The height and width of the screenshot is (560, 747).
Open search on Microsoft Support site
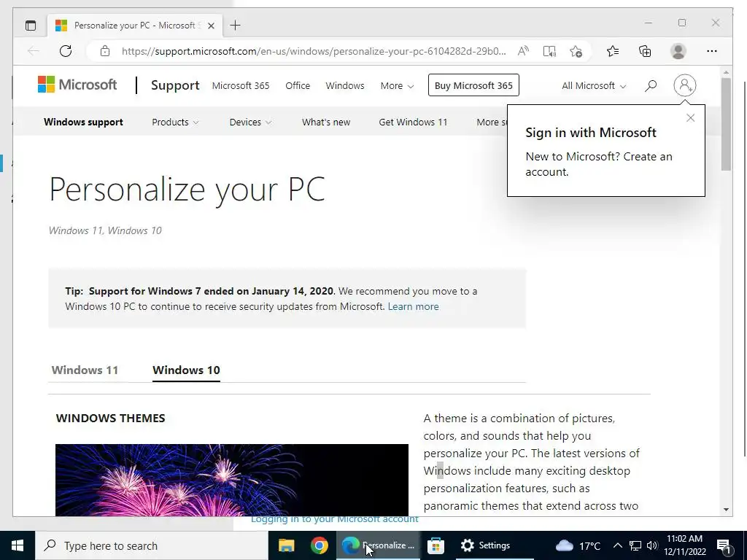651,86
